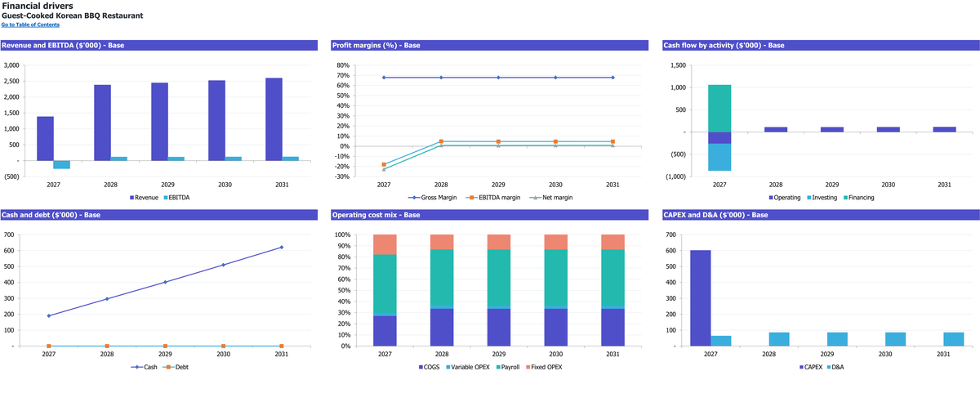Click the 80% axis label in Profit margins chart
Viewport: 980px width, 411px height.
point(342,65)
